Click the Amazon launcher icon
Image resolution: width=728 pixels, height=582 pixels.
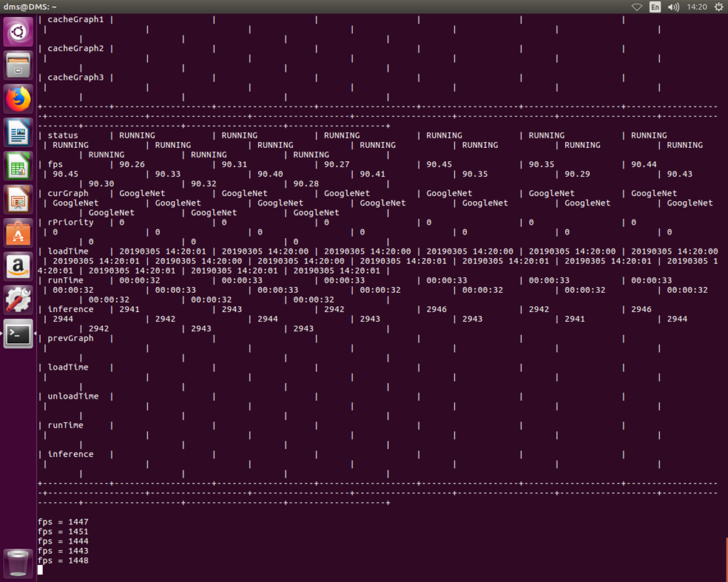(18, 266)
